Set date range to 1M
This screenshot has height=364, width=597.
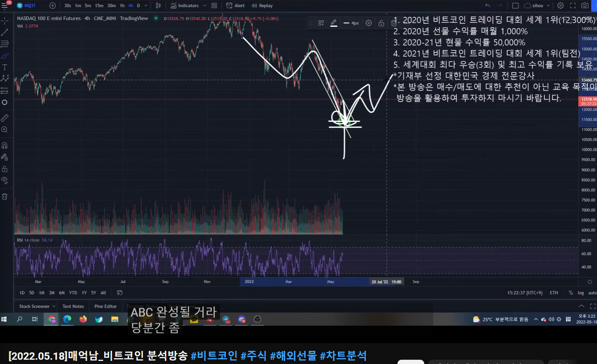click(x=42, y=293)
